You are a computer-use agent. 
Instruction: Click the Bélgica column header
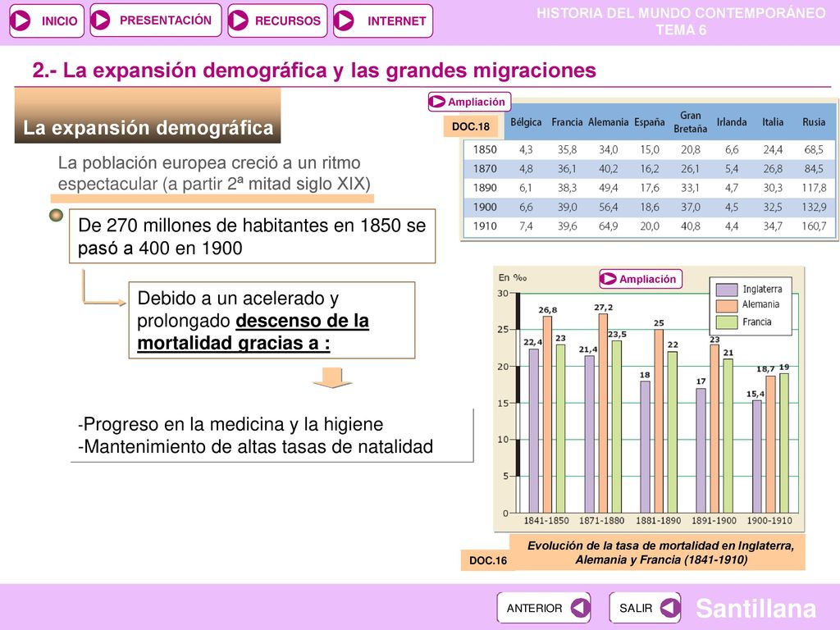coord(526,122)
